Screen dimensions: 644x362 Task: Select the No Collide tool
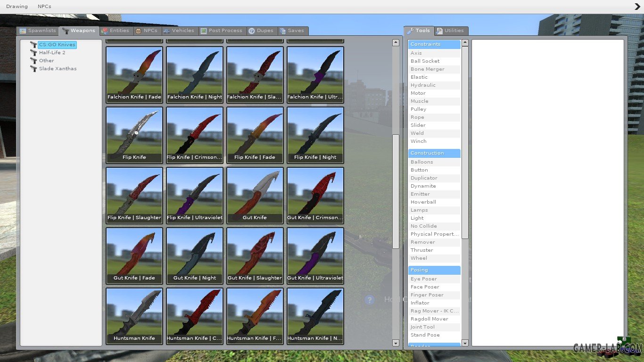coord(434,226)
